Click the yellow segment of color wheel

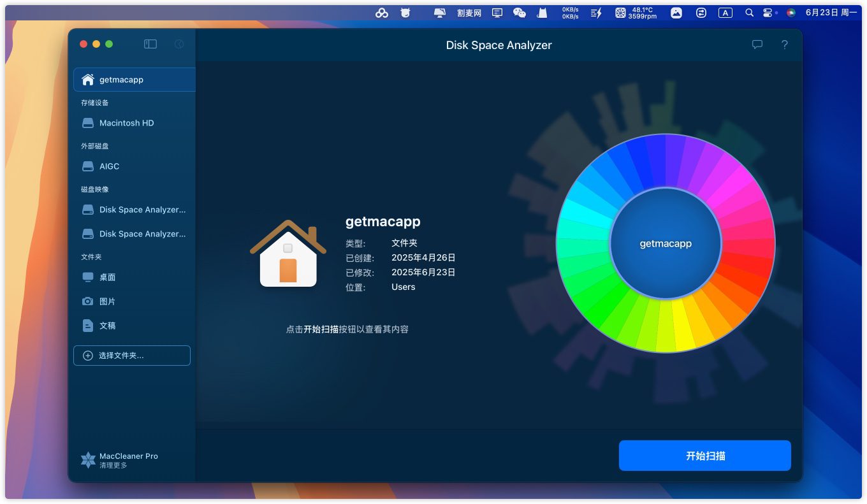coord(683,325)
